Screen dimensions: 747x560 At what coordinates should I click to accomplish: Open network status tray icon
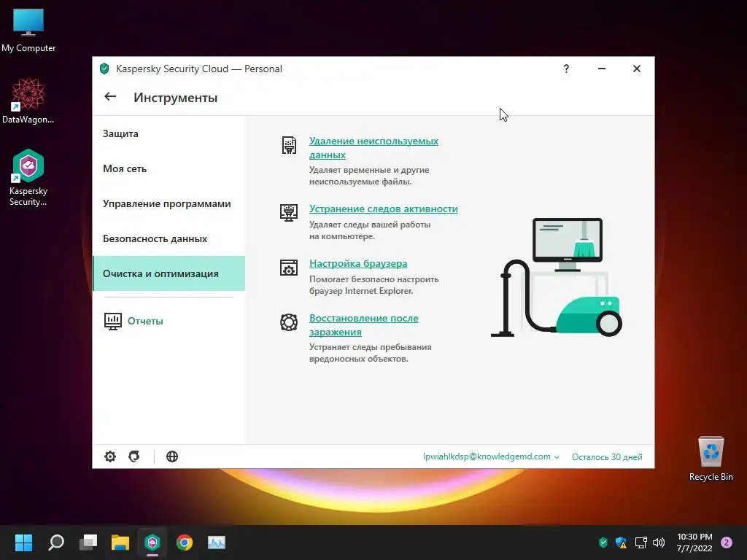pos(640,542)
